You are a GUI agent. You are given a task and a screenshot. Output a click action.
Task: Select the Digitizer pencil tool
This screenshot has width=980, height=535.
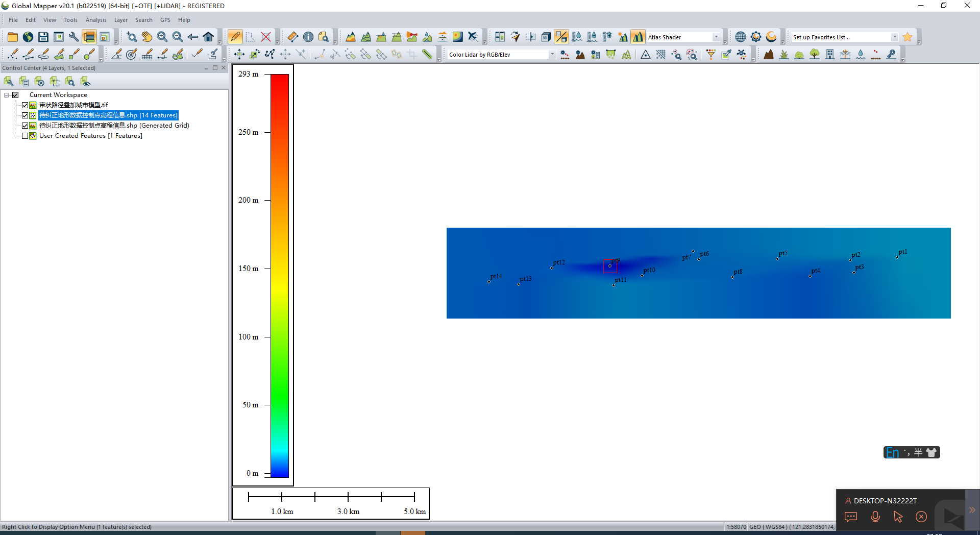235,37
